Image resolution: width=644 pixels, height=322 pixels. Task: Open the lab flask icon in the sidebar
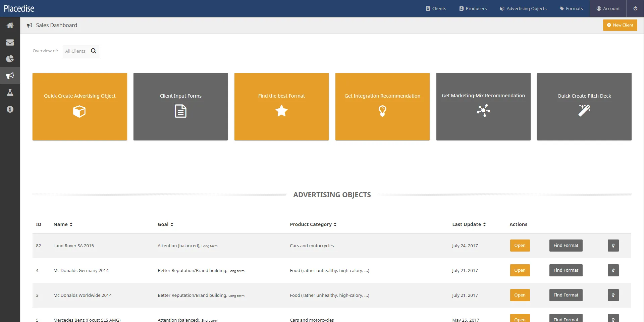10,92
